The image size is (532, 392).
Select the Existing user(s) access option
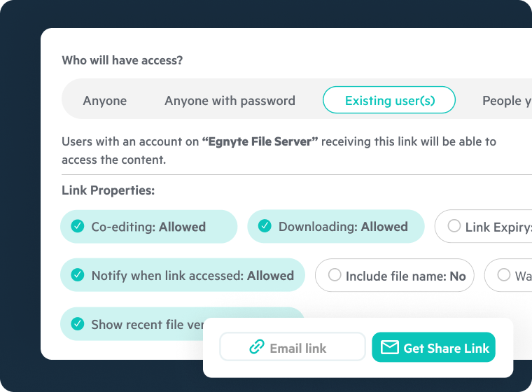[x=389, y=101]
